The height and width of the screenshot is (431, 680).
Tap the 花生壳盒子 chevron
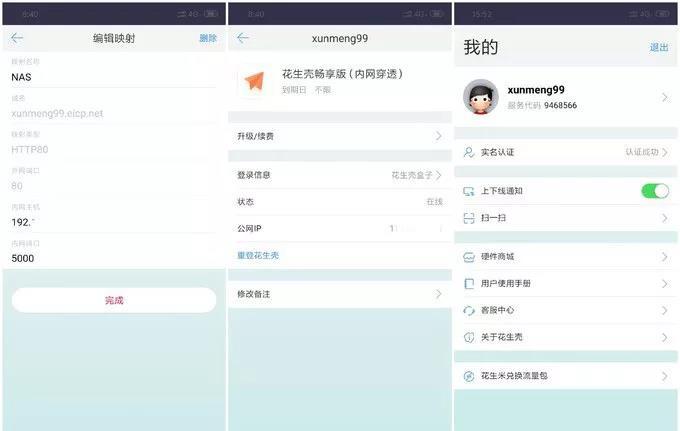pyautogui.click(x=438, y=175)
